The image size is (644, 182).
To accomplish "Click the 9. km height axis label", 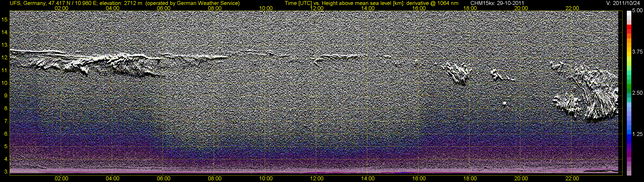I will 6,96.
